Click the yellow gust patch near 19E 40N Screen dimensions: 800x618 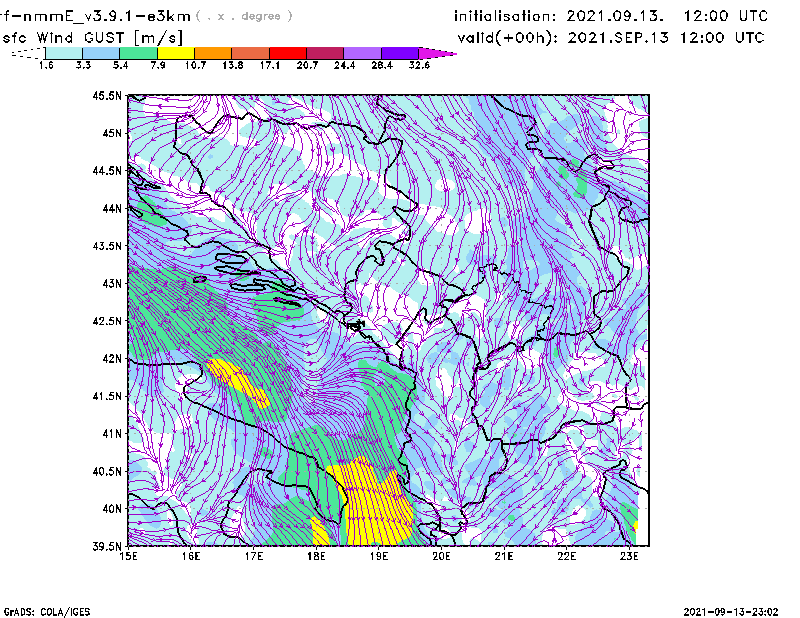pyautogui.click(x=375, y=503)
